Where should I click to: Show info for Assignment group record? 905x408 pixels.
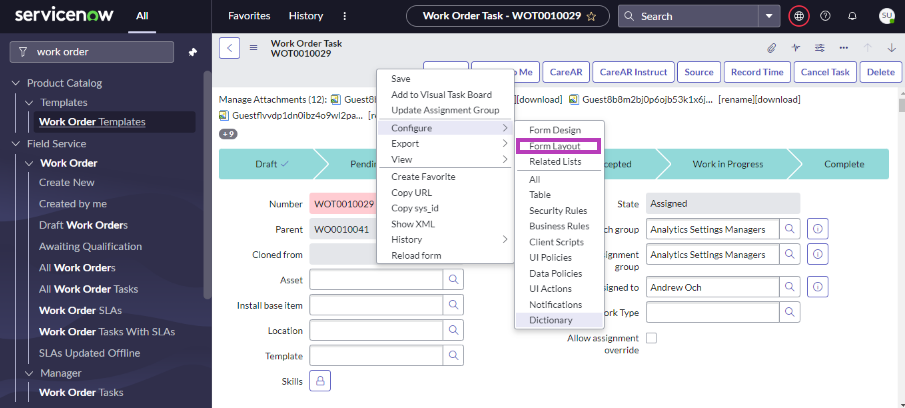click(x=817, y=254)
